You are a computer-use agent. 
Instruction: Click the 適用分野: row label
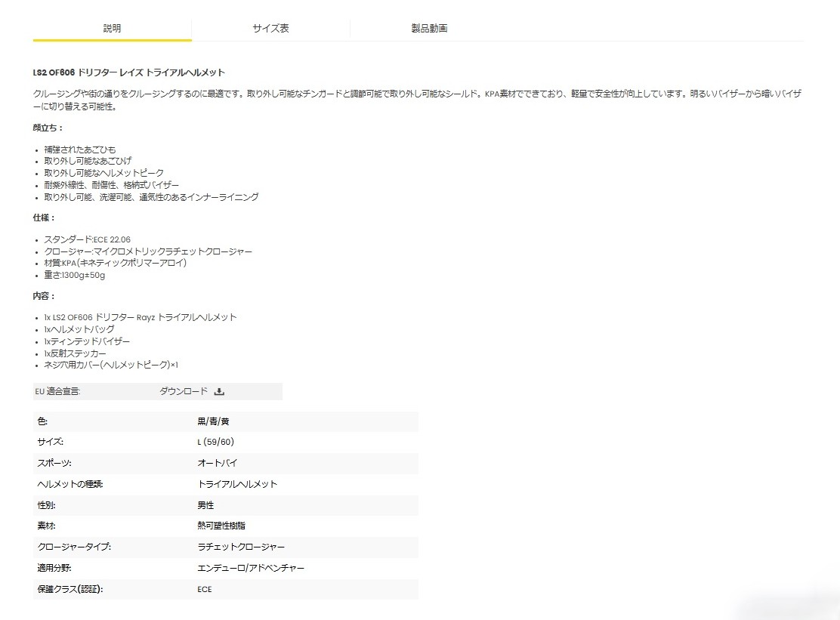pos(54,568)
